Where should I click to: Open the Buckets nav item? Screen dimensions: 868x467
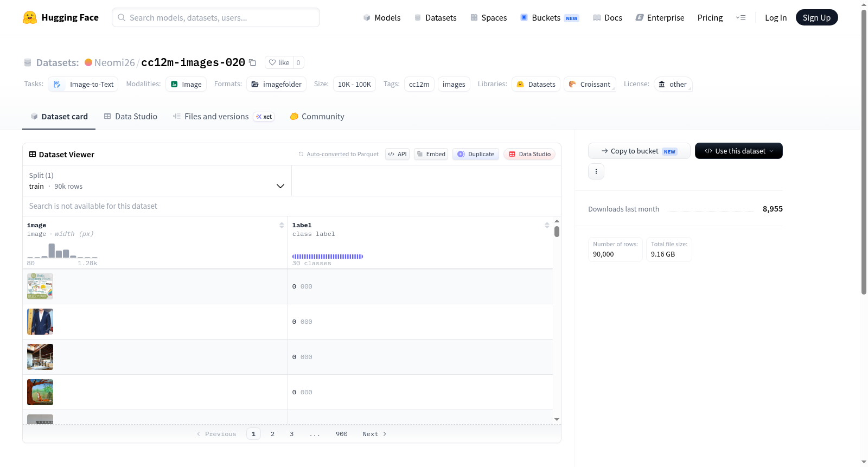550,17
